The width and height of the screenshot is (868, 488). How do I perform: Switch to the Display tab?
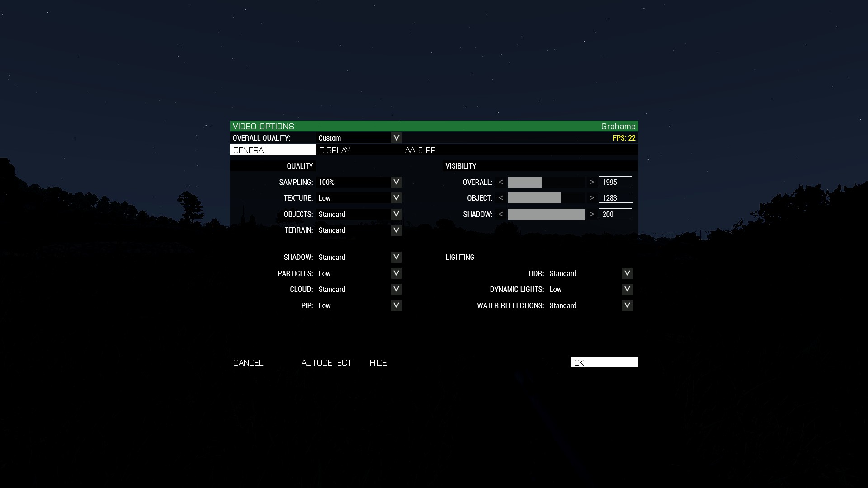[335, 150]
